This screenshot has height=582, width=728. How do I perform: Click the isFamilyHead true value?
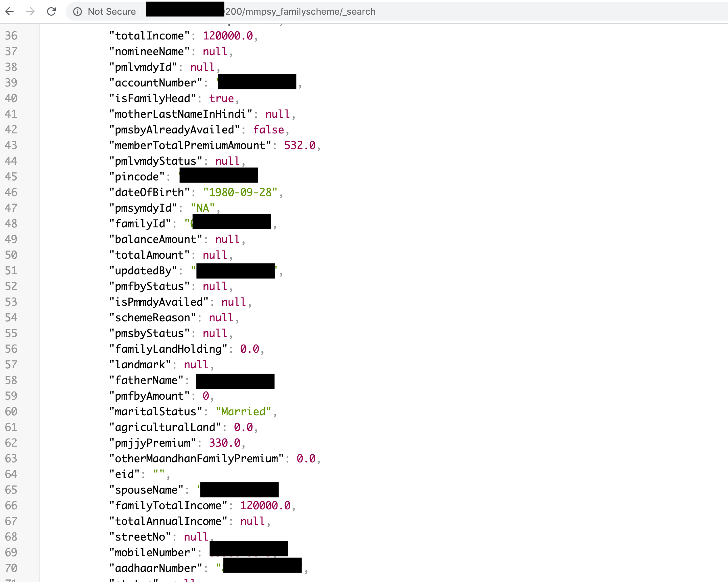point(221,99)
